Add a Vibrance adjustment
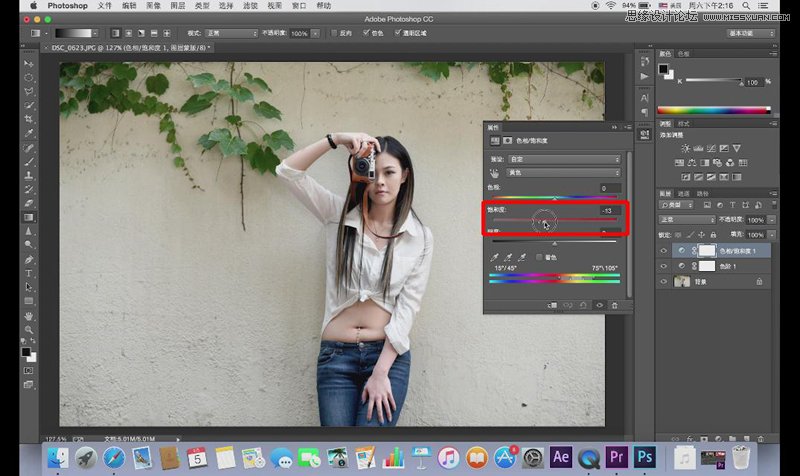This screenshot has height=476, width=800. coord(737,148)
